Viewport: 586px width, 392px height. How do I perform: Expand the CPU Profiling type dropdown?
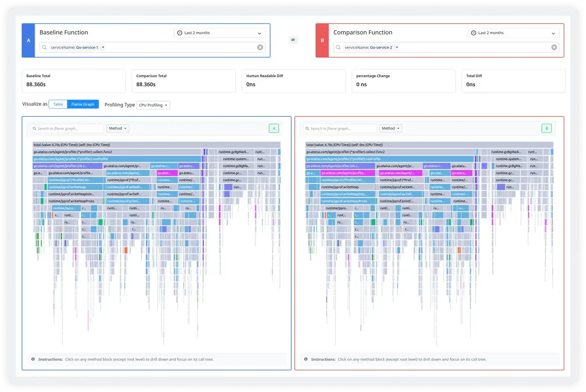pos(153,105)
